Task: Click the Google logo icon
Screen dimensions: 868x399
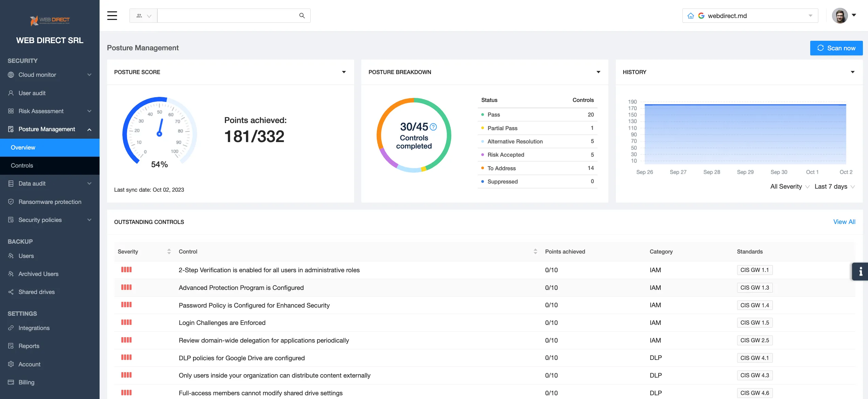Action: (701, 16)
